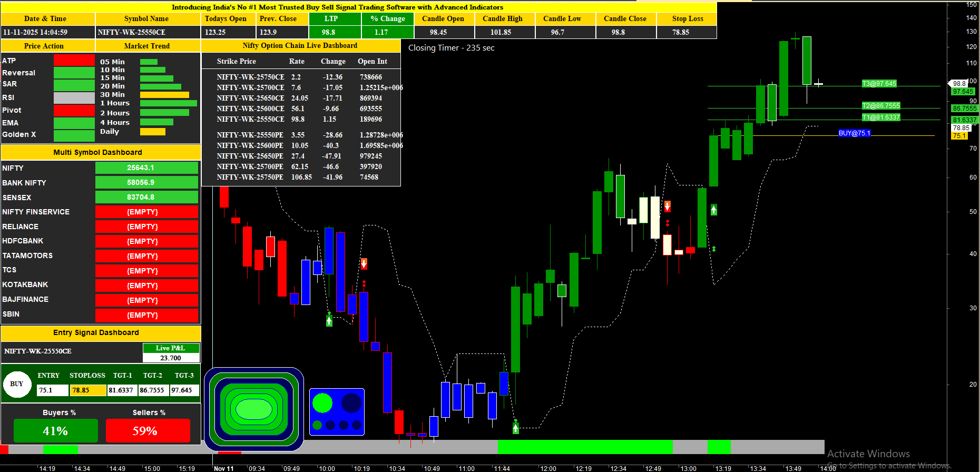Click the green 41% Buyers box
Image resolution: width=980 pixels, height=472 pixels.
click(56, 431)
